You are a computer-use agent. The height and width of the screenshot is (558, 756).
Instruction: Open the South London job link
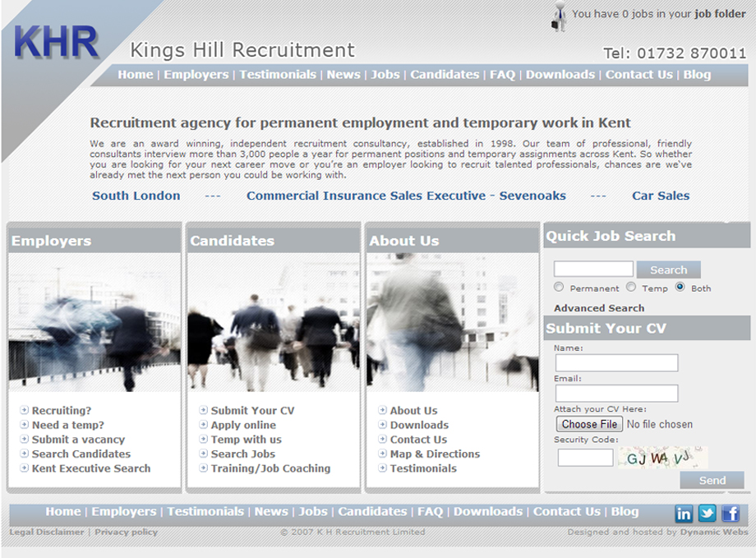tap(136, 196)
